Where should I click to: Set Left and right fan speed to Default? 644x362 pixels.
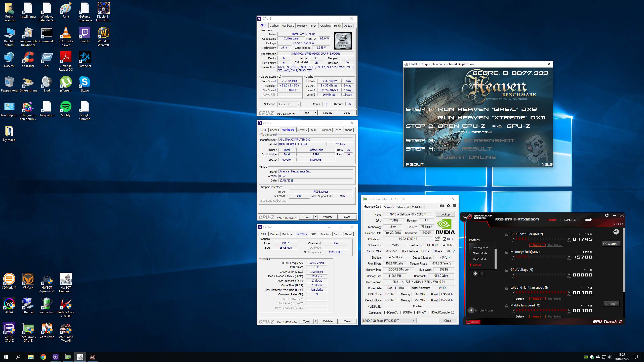pyautogui.click(x=520, y=299)
